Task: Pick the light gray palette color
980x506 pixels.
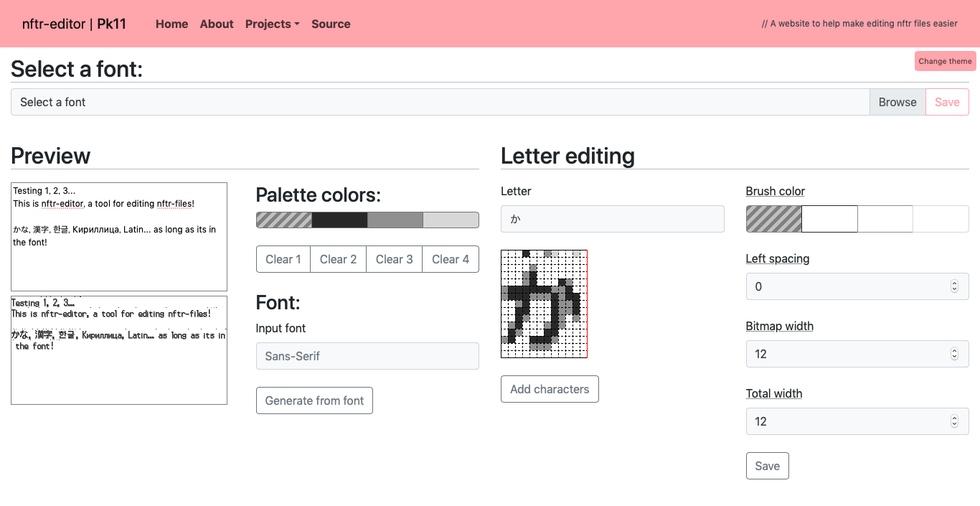Action: point(451,220)
